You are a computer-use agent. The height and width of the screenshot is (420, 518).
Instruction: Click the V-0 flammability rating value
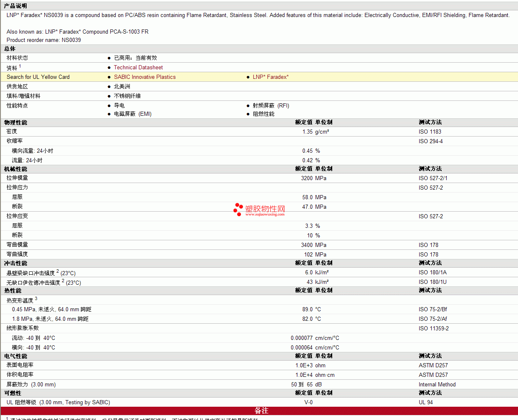tap(309, 402)
